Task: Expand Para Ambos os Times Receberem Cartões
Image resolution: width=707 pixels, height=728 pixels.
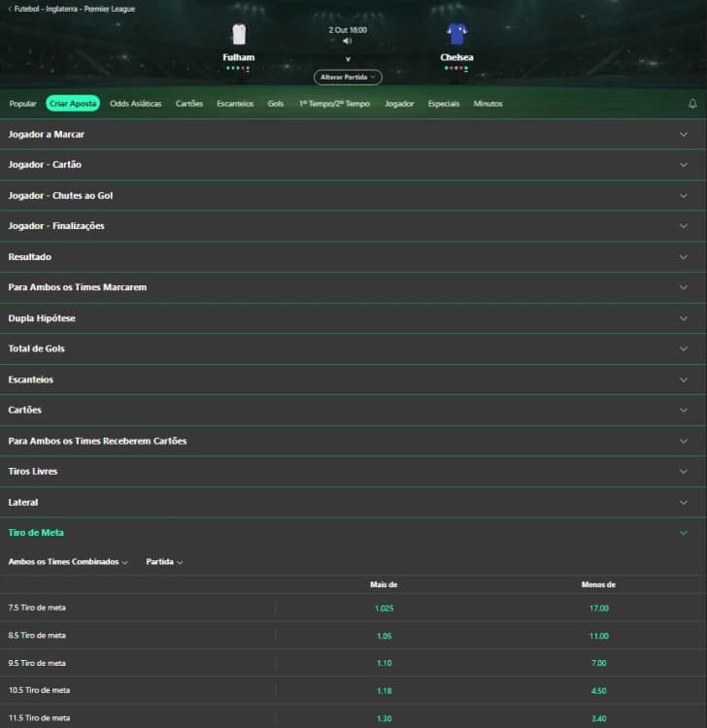Action: point(353,441)
